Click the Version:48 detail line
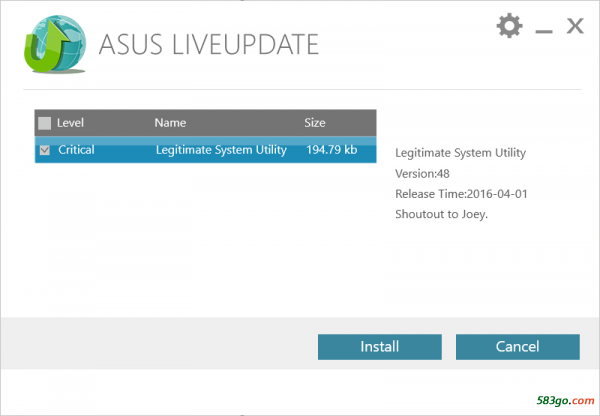The image size is (600, 416). [422, 173]
